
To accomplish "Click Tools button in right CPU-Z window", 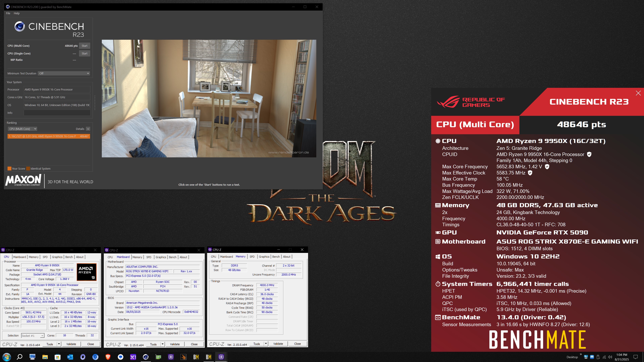I will click(256, 344).
